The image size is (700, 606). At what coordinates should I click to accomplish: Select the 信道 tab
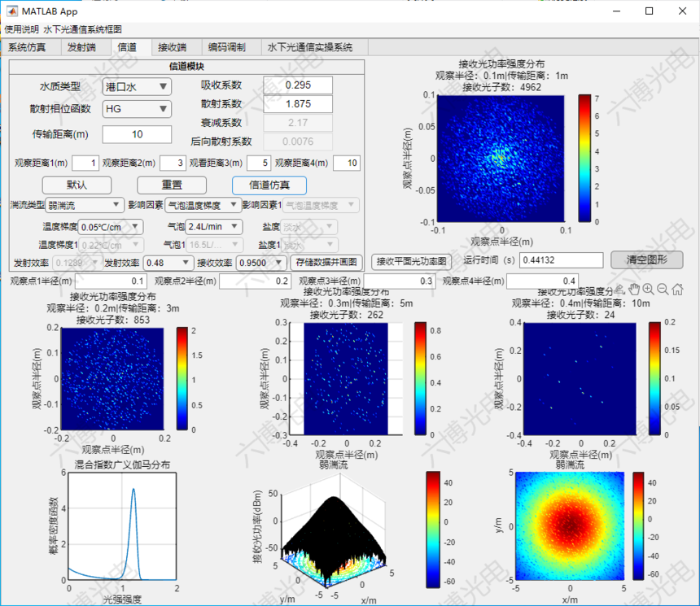(127, 47)
